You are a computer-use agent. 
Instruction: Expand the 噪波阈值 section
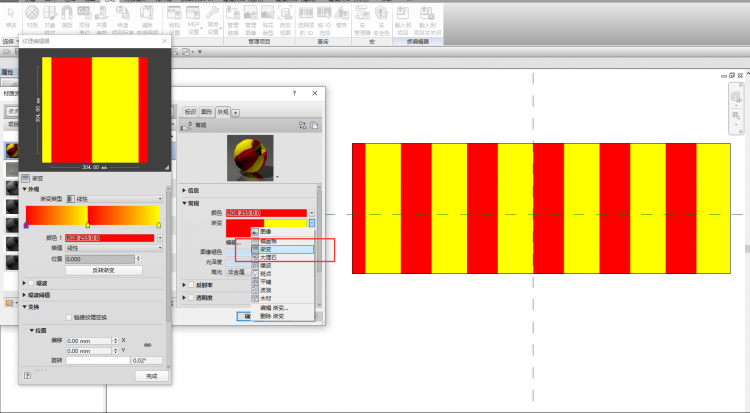coord(24,295)
